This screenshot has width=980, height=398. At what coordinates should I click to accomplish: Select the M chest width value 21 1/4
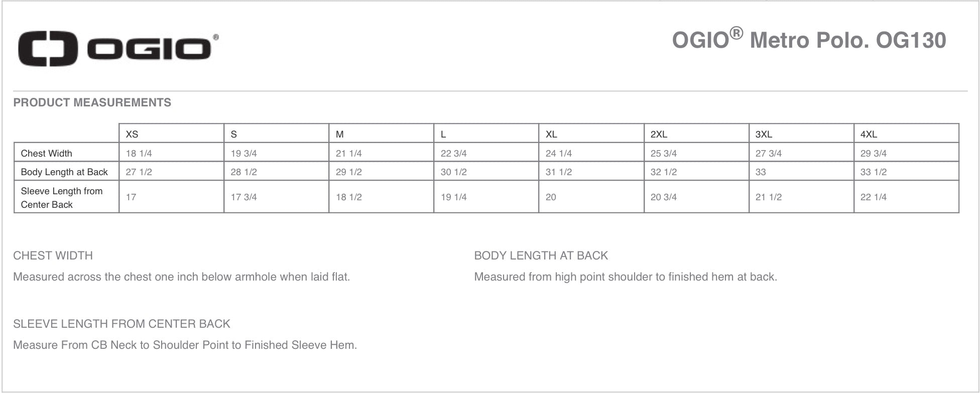348,153
